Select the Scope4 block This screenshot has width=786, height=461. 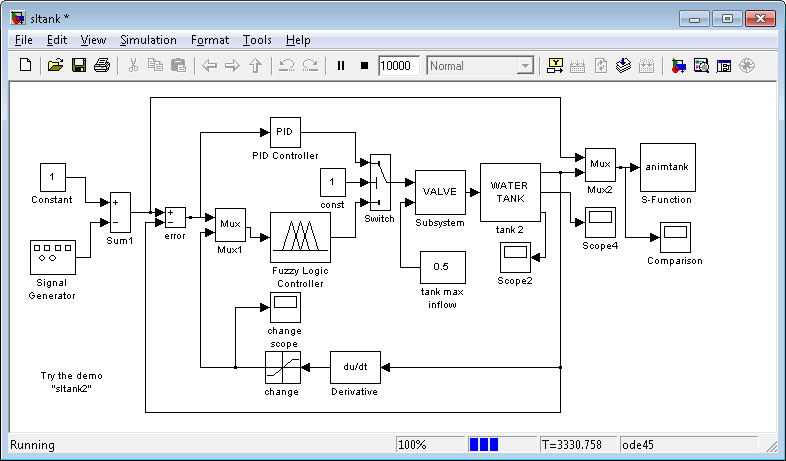point(601,222)
